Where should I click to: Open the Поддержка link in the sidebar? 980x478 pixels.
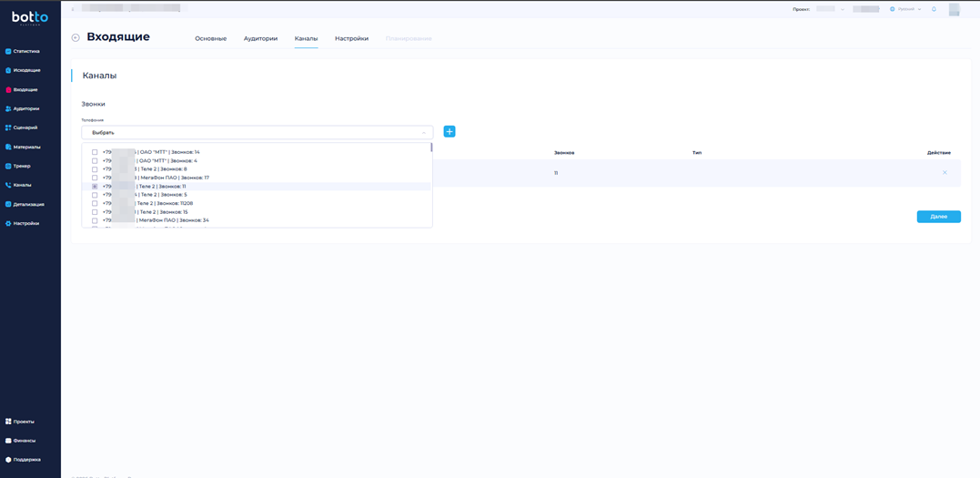[25, 460]
